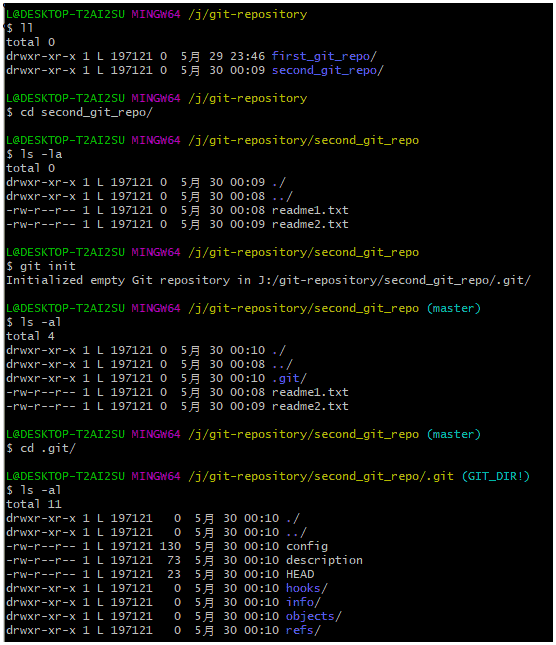Click the HEAD file entry

click(x=300, y=574)
